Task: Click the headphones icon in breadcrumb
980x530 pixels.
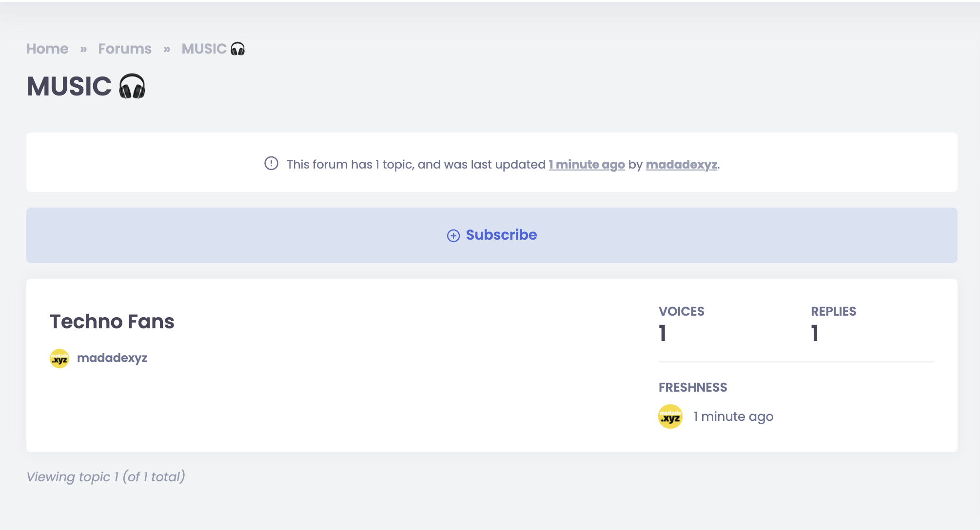Action: (237, 49)
